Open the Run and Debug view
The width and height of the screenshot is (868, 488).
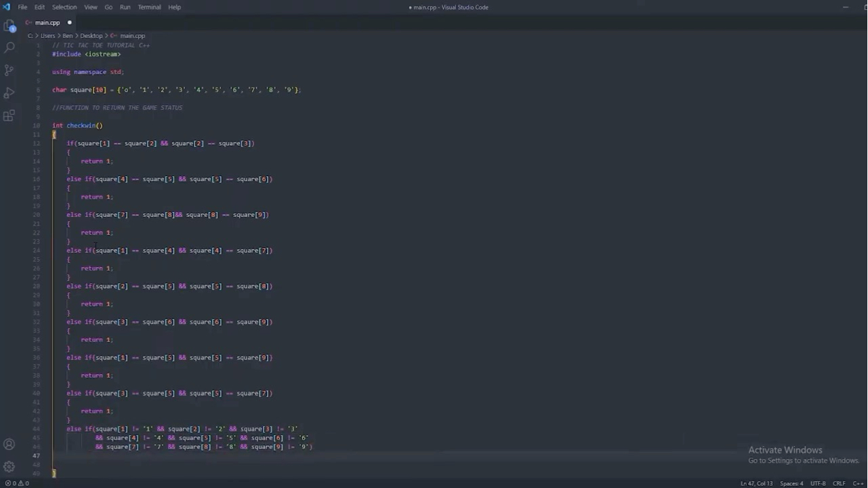(x=9, y=92)
